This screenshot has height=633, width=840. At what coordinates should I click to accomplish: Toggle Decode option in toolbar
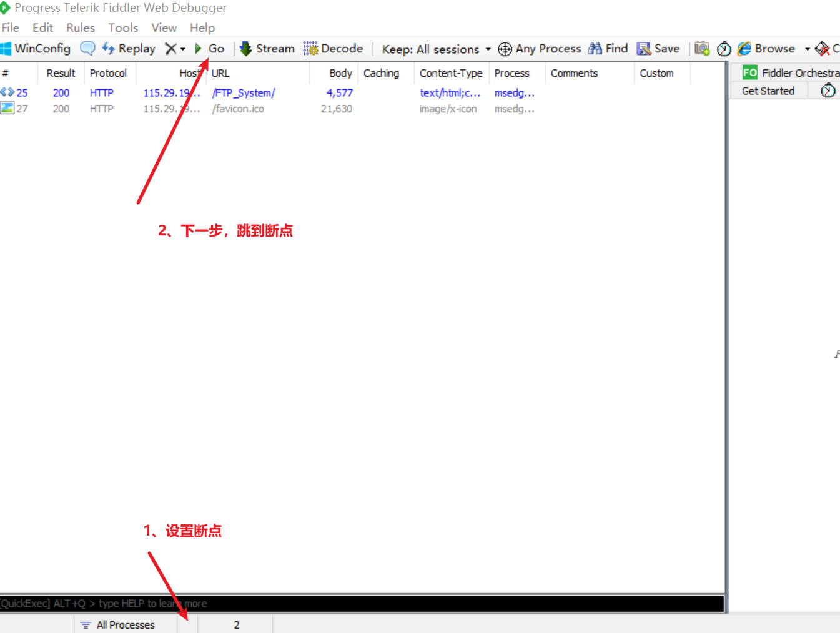(x=334, y=49)
